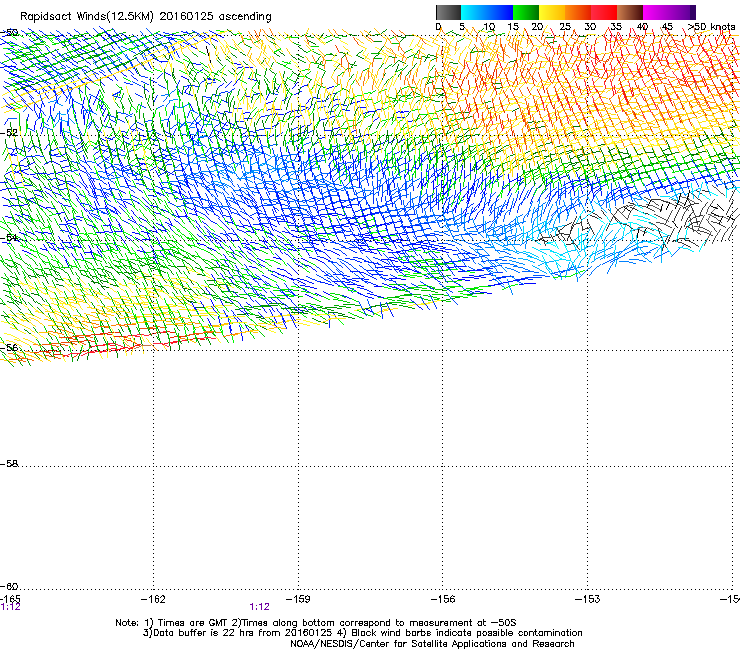
Task: Select the orange 25-30 knots legend swatch
Action: pos(578,12)
